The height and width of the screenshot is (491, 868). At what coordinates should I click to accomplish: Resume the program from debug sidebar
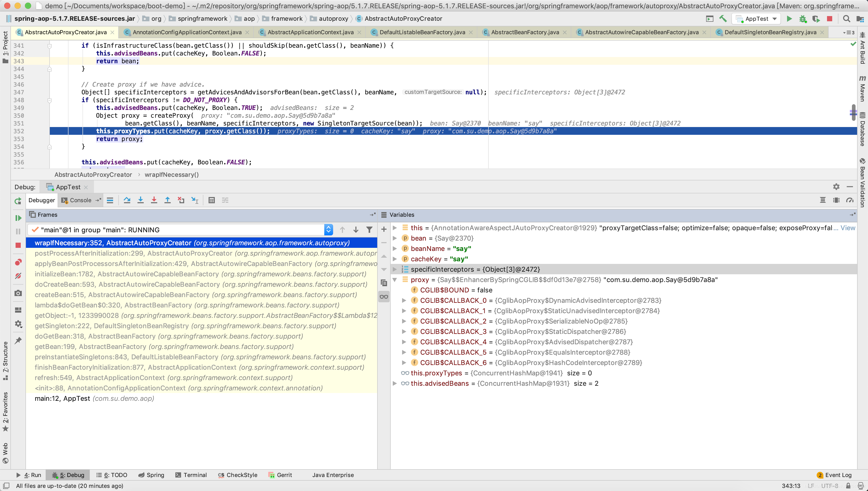point(18,218)
